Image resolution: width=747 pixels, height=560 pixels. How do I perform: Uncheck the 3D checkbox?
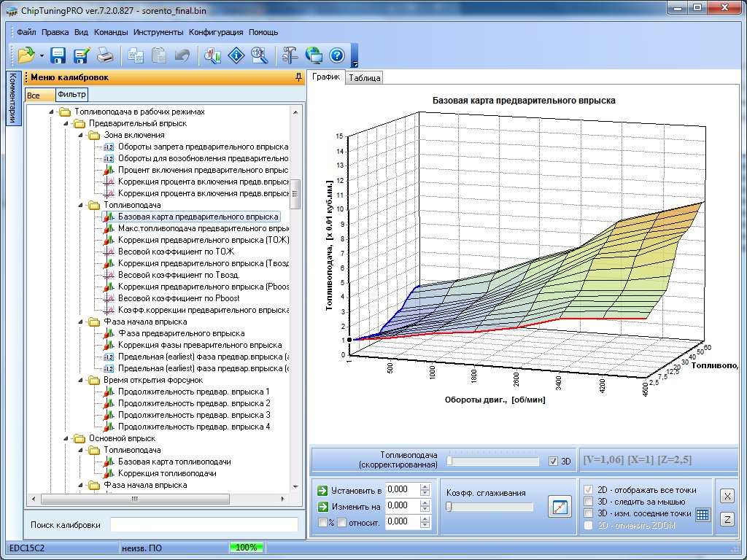(x=553, y=462)
